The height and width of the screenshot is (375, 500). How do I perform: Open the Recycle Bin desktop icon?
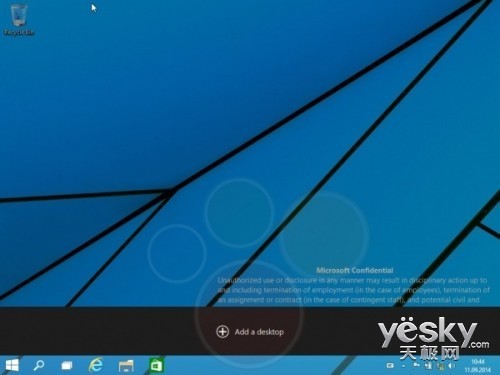[18, 19]
